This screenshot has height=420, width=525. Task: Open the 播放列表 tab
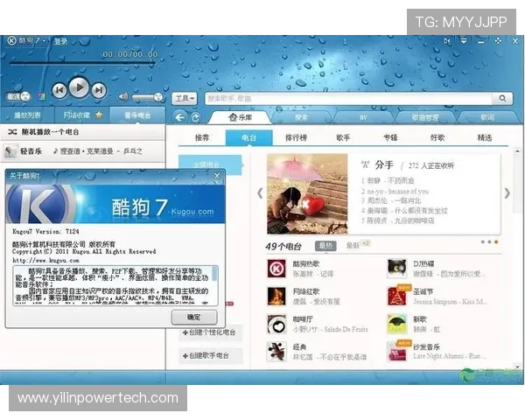(x=27, y=115)
